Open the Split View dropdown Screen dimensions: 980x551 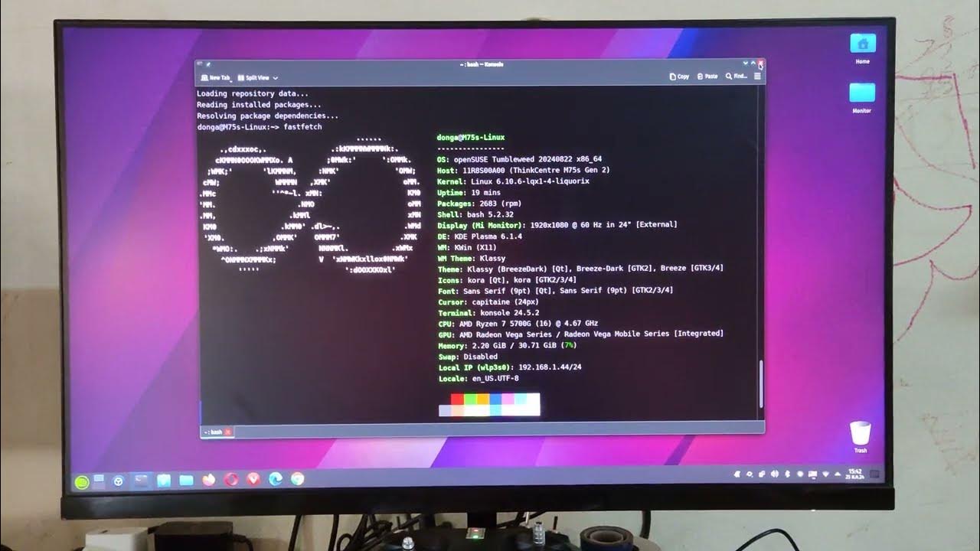[x=257, y=77]
